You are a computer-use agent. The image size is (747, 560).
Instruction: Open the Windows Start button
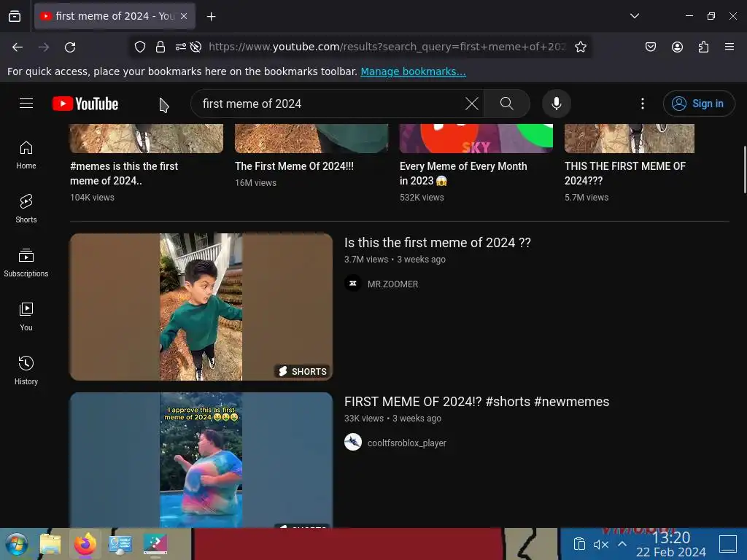17,544
